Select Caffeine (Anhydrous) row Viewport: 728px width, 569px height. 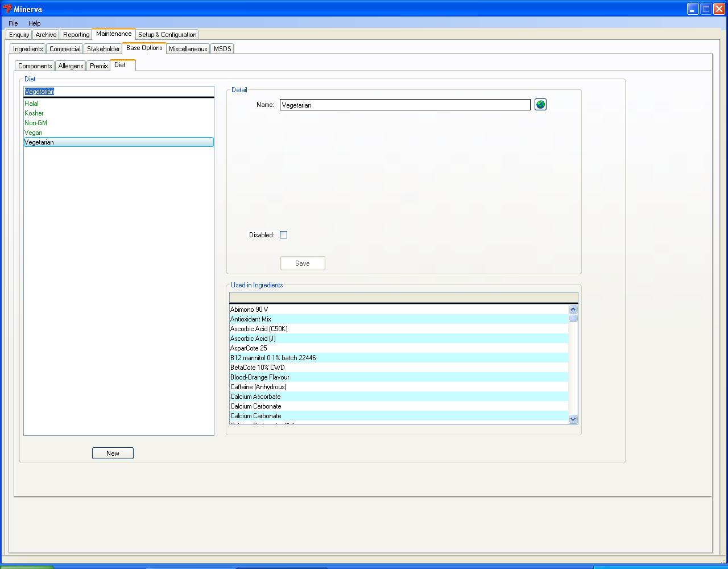(x=399, y=387)
